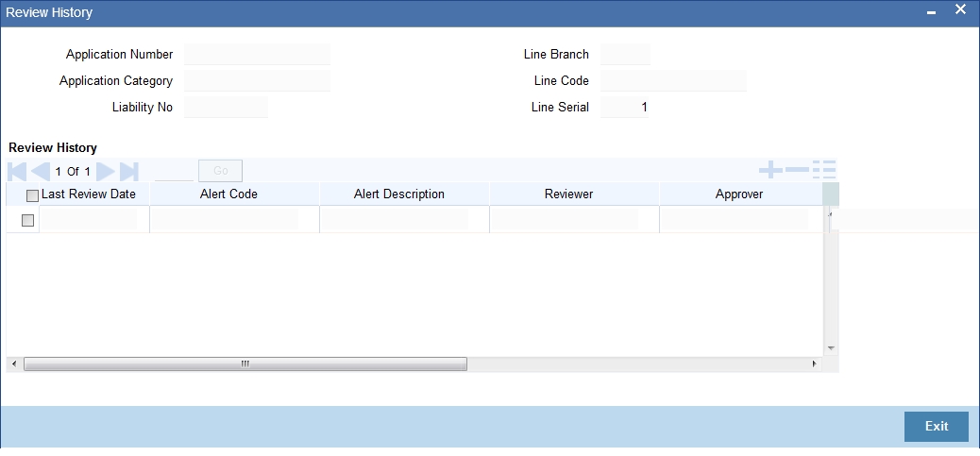This screenshot has height=456, width=980.
Task: Open single record view icon
Action: click(x=824, y=169)
